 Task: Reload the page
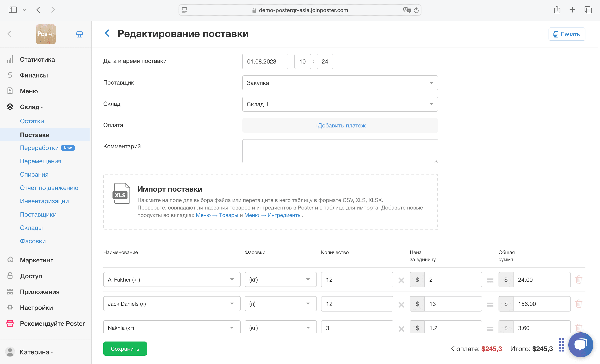tap(416, 10)
